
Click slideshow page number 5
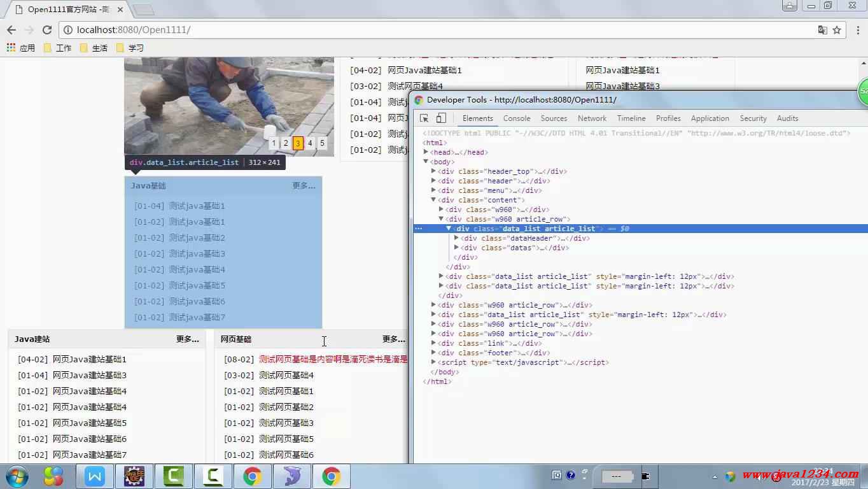(x=322, y=143)
